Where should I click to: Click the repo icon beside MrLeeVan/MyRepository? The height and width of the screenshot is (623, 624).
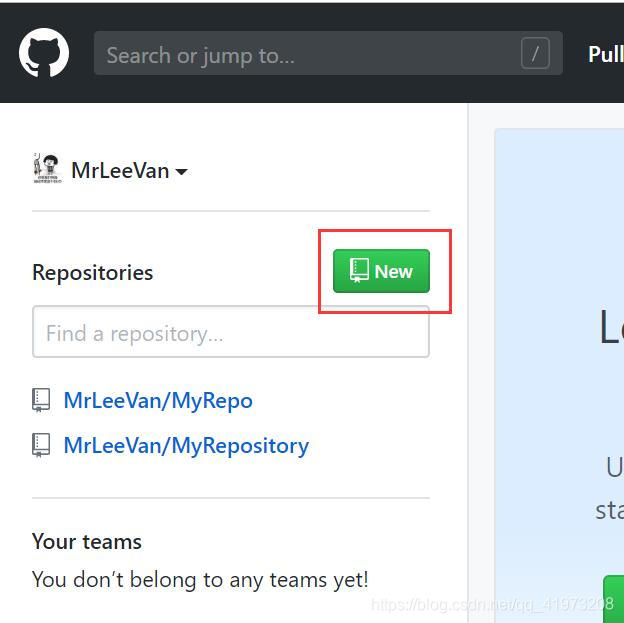pos(41,445)
